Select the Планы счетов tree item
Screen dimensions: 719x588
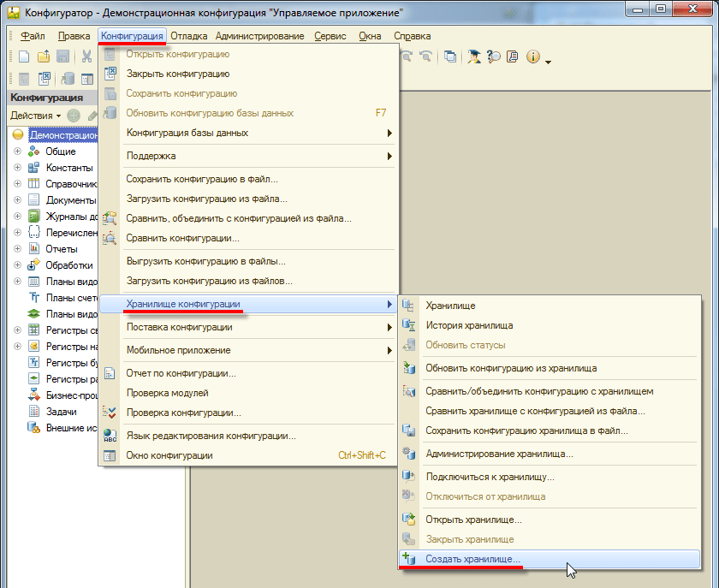click(x=71, y=298)
